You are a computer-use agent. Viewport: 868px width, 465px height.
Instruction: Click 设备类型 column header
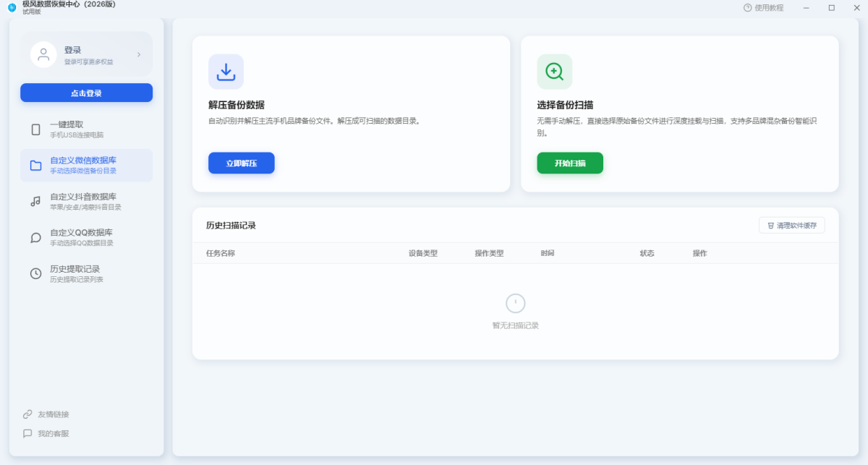click(423, 254)
